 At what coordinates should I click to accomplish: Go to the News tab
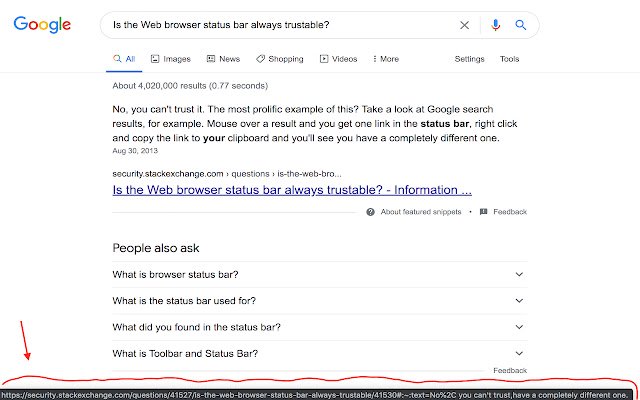pyautogui.click(x=223, y=59)
